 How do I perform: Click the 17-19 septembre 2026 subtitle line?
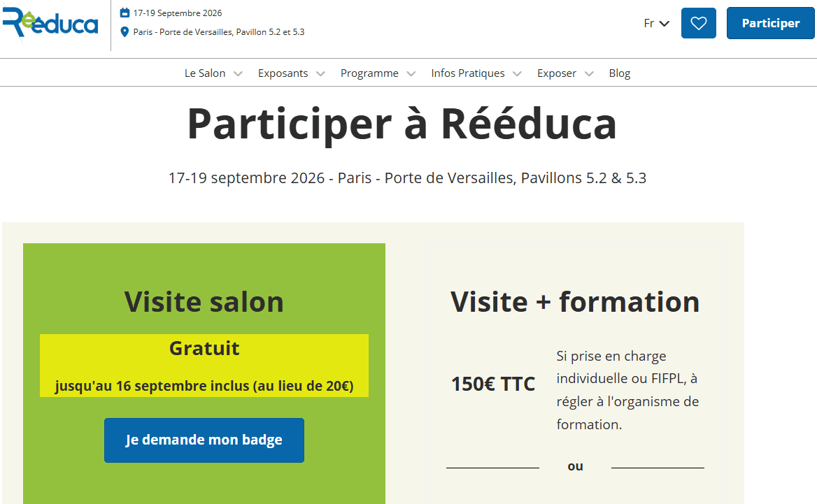pos(407,178)
